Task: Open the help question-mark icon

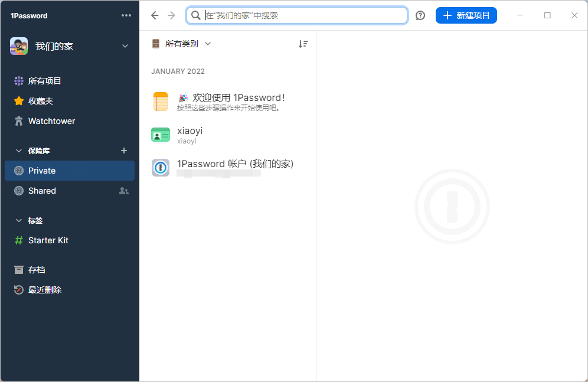Action: pyautogui.click(x=420, y=15)
